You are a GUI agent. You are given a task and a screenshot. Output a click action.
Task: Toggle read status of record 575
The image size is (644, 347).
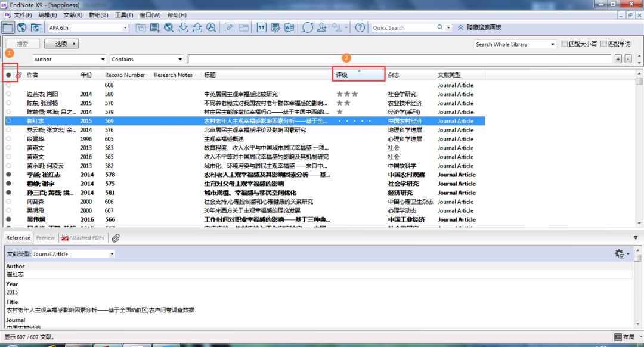[x=8, y=184]
